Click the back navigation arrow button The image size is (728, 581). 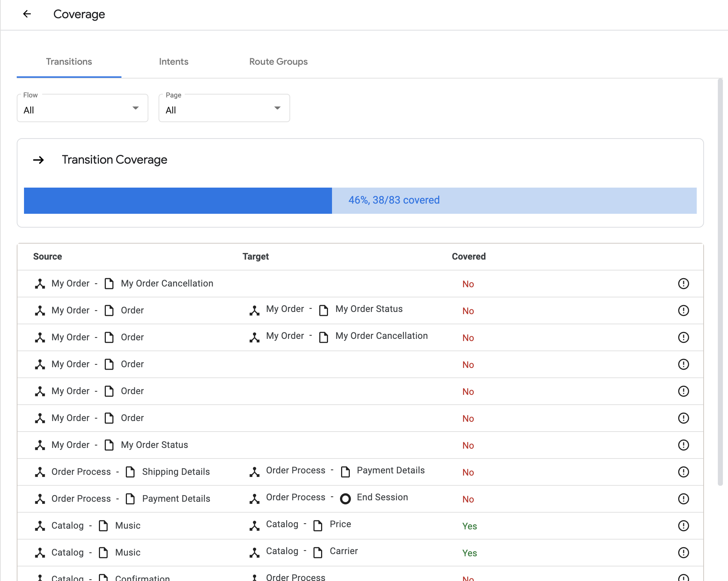click(27, 13)
